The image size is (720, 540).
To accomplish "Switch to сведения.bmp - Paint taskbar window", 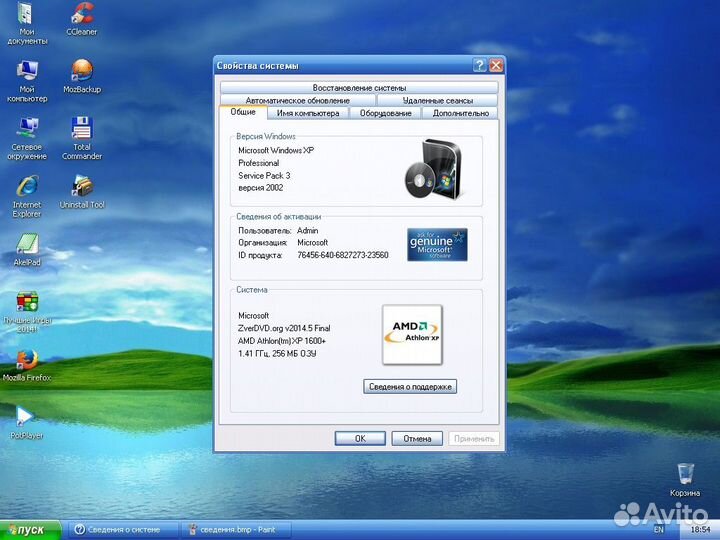I will tap(236, 530).
